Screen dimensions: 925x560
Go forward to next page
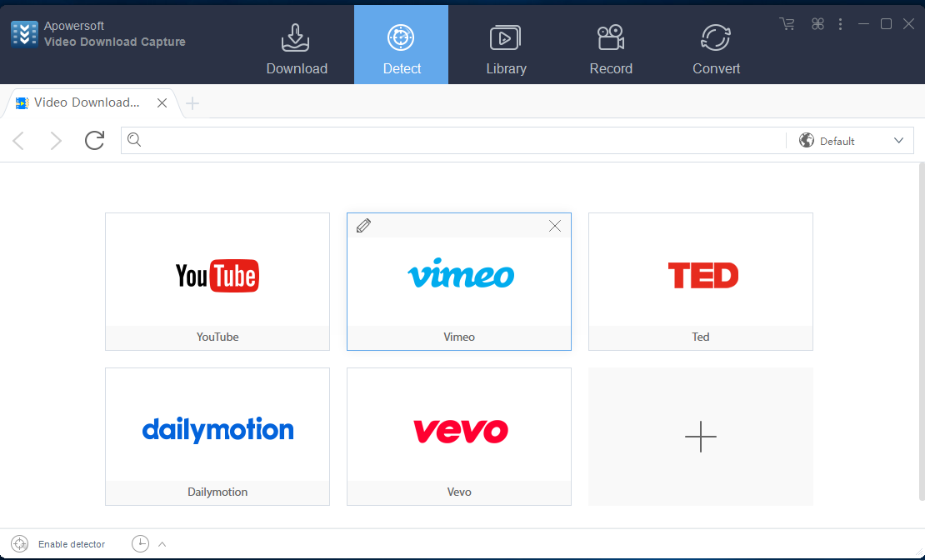pyautogui.click(x=56, y=141)
